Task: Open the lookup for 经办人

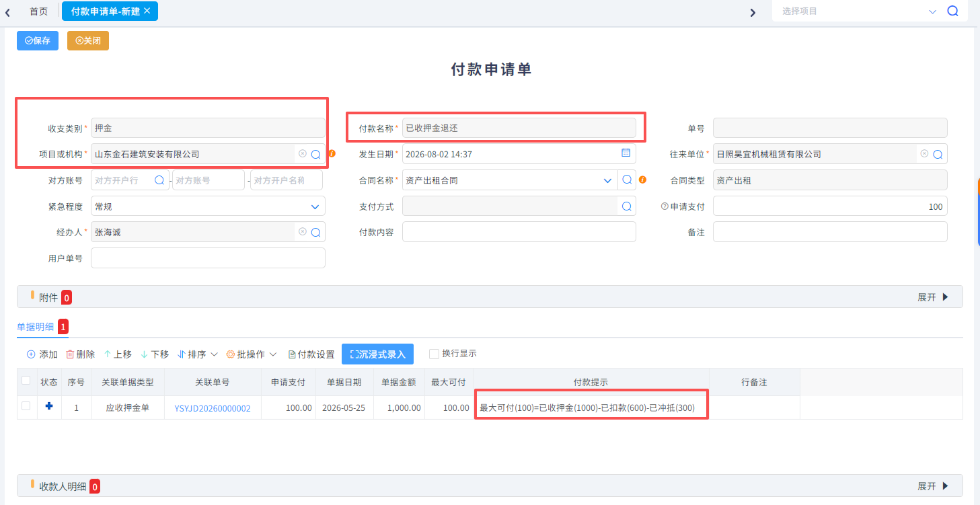Action: pyautogui.click(x=315, y=232)
